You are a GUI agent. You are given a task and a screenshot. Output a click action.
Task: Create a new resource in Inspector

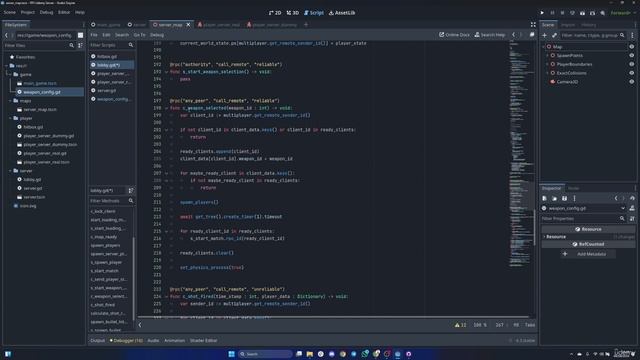coord(544,198)
